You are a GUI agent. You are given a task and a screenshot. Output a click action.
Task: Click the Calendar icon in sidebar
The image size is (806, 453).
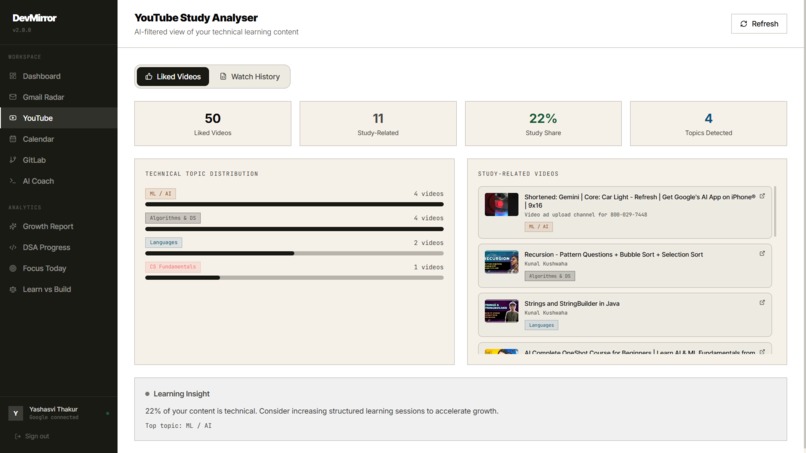tap(13, 139)
